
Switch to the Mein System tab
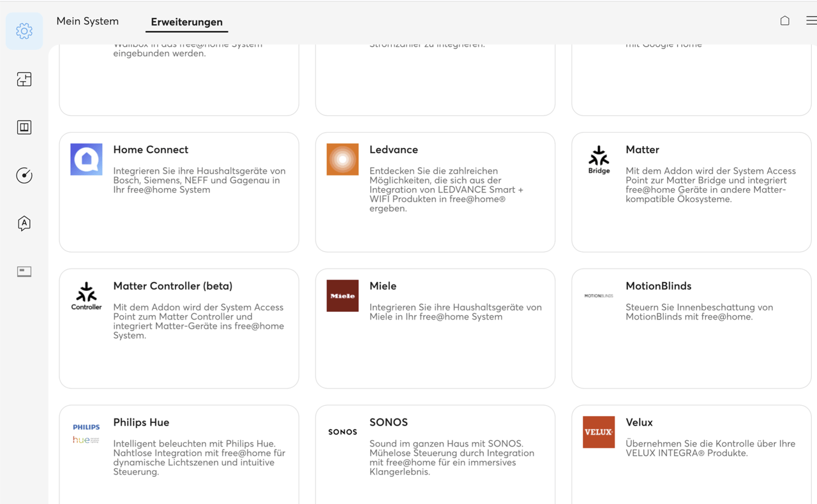(87, 21)
